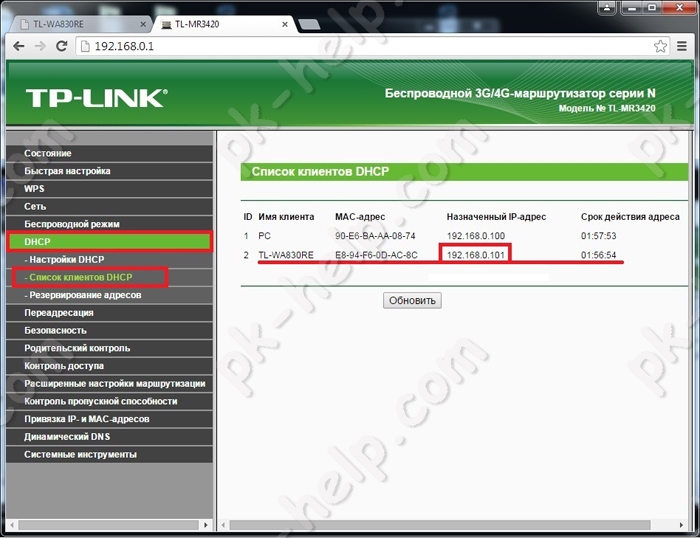Open Список клиентов DHCP submenu
This screenshot has height=538, width=700.
coord(109,277)
